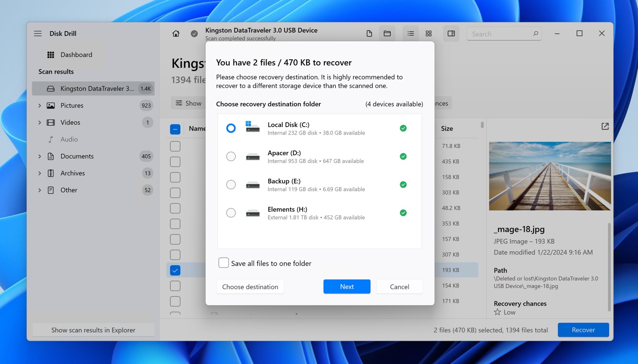Click Show scan results in Explorer

93,330
